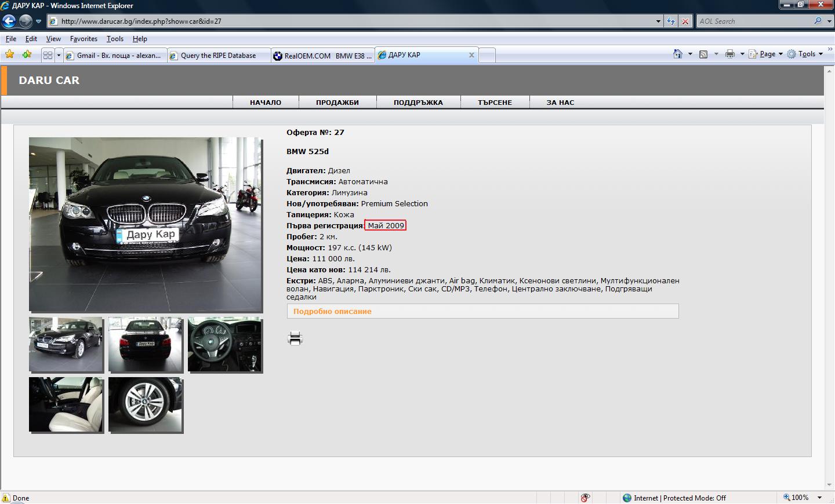Expand Подробно описание section

click(482, 311)
